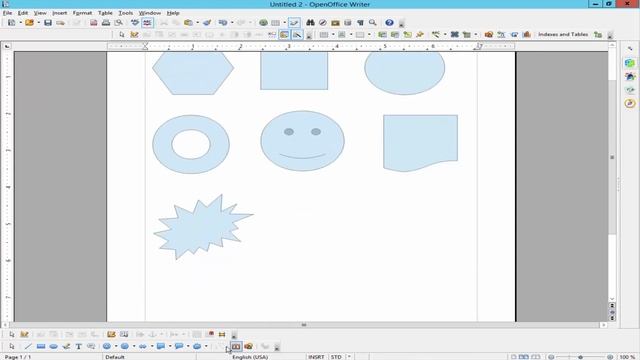Select the ring donut shape
The width and height of the screenshot is (640, 360).
[191, 144]
